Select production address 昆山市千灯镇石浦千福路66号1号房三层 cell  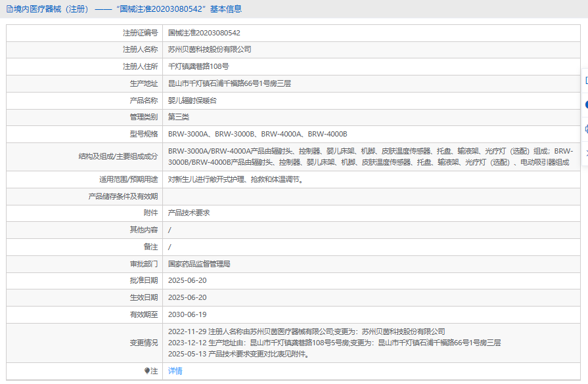[x=371, y=83]
